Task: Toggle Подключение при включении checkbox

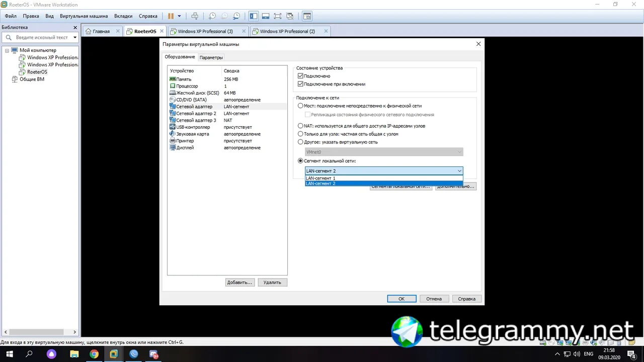Action: coord(300,84)
